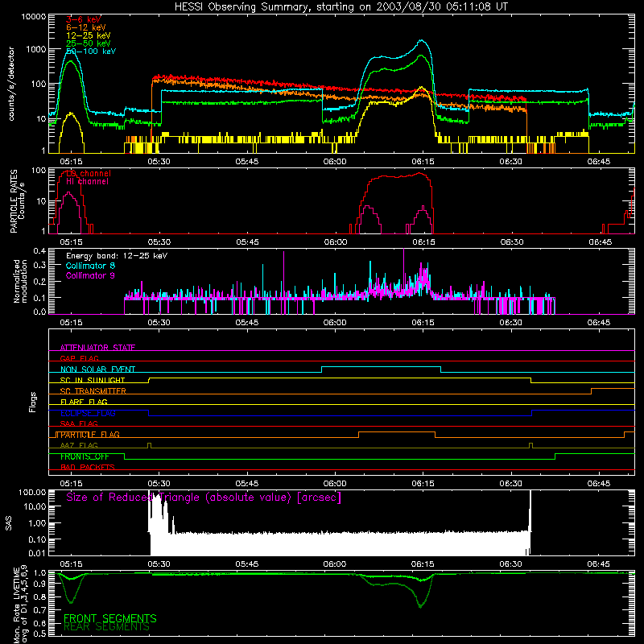Click the cyan 50-100 keV peak near 06:15

[421, 41]
